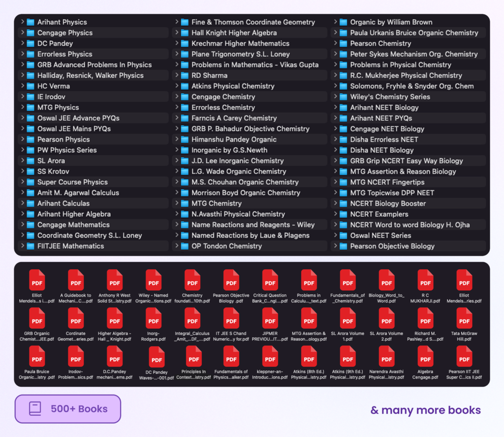Open SL Arora Volume 1.pdf icon
Viewport: 504px width, 437px height.
(347, 318)
